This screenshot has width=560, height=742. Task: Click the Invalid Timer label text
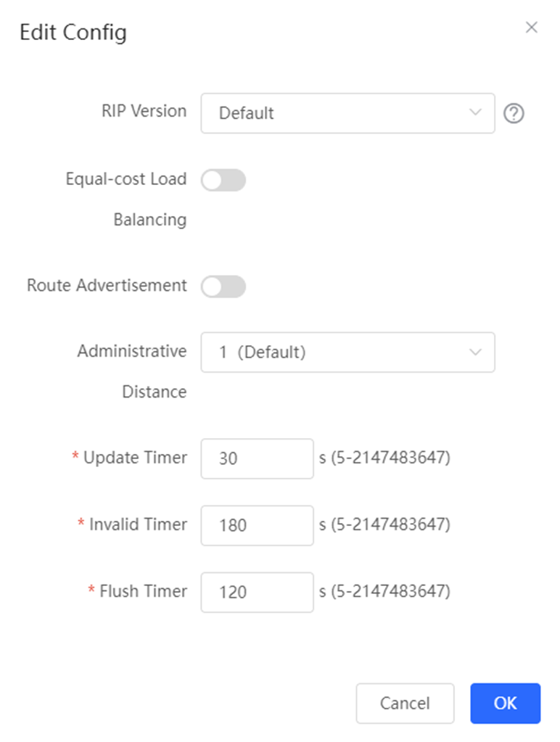tap(139, 524)
